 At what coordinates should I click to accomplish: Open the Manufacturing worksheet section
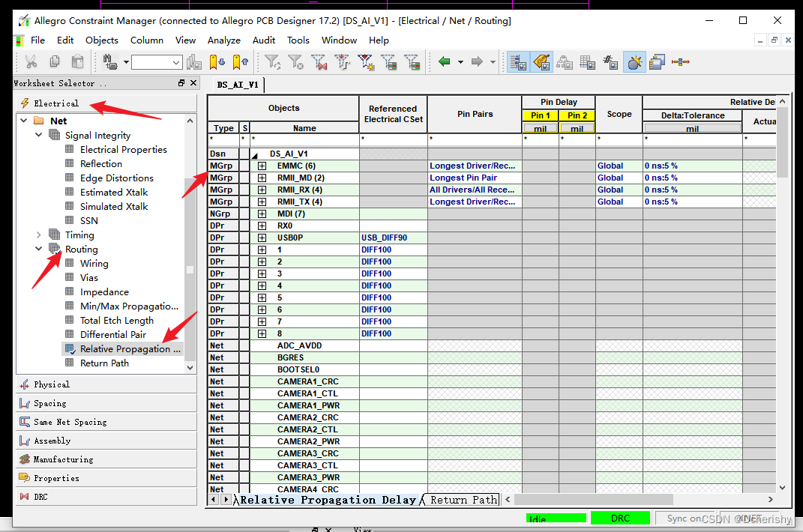coord(106,459)
